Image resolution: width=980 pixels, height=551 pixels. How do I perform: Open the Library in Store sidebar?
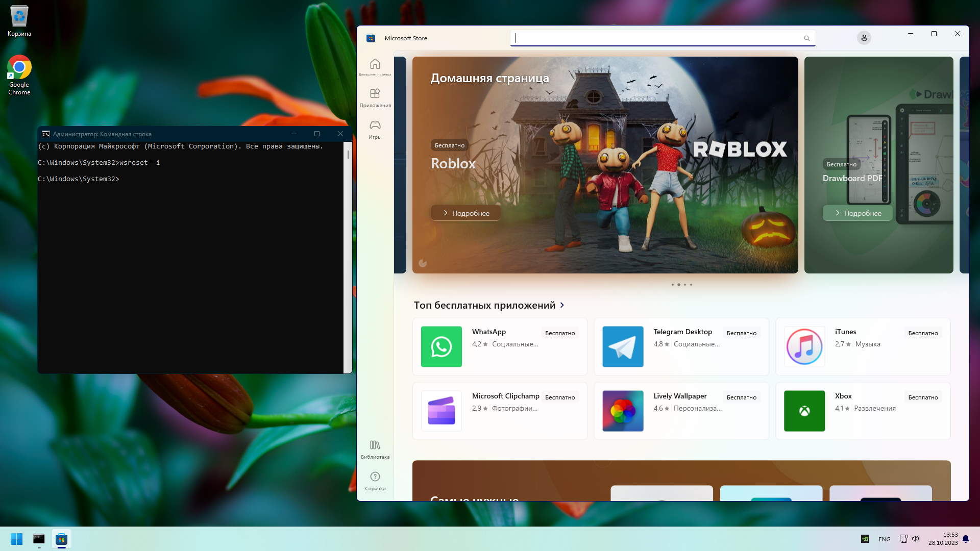coord(375,449)
